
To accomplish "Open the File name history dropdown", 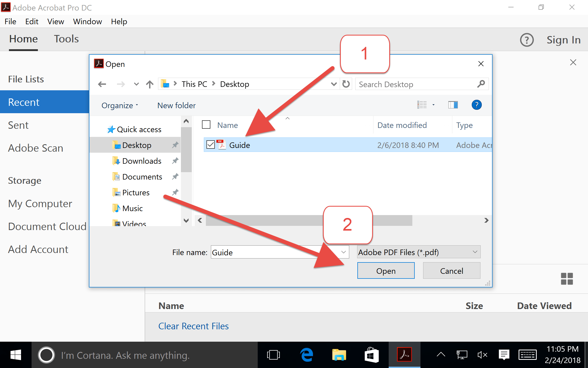I will tap(343, 252).
